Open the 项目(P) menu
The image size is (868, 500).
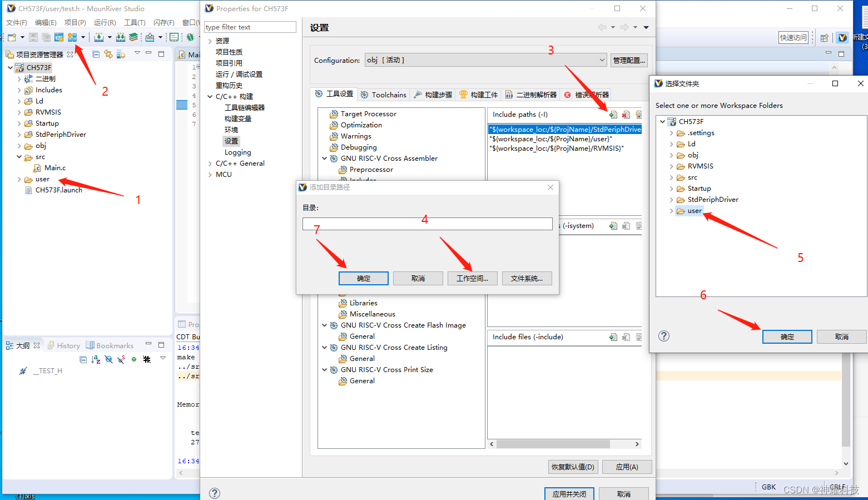75,23
